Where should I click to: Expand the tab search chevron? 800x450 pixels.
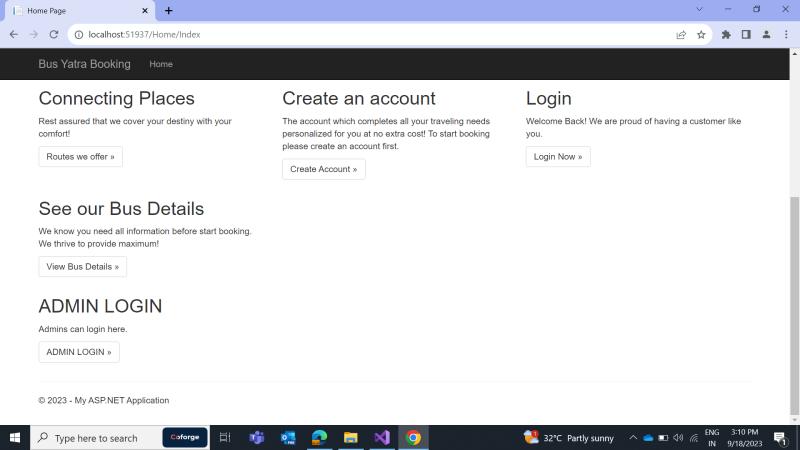[x=699, y=10]
